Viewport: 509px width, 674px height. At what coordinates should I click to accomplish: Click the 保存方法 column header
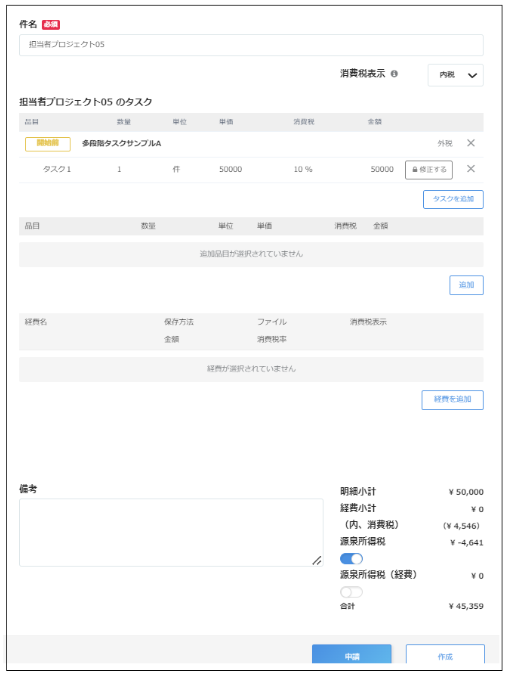179,322
